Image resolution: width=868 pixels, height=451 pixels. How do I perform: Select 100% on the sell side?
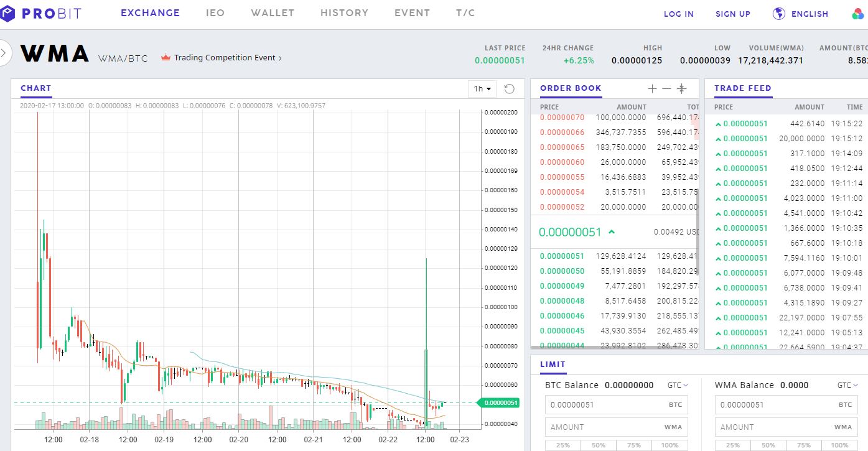pos(839,445)
